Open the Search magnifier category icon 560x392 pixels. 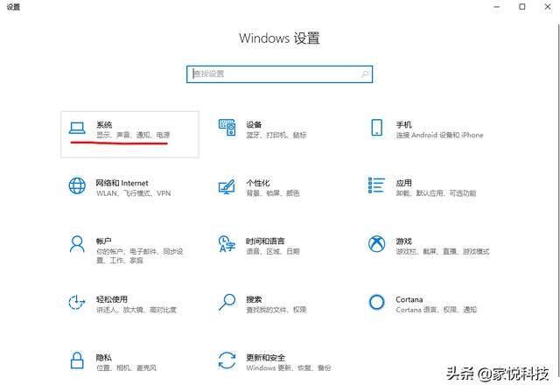coord(227,302)
